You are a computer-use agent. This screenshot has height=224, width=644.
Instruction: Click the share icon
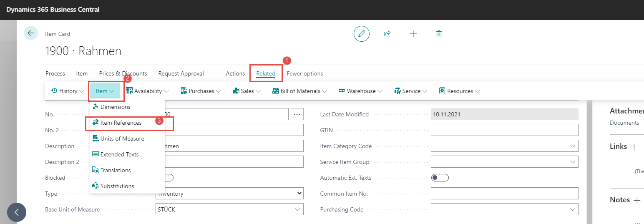coord(387,34)
